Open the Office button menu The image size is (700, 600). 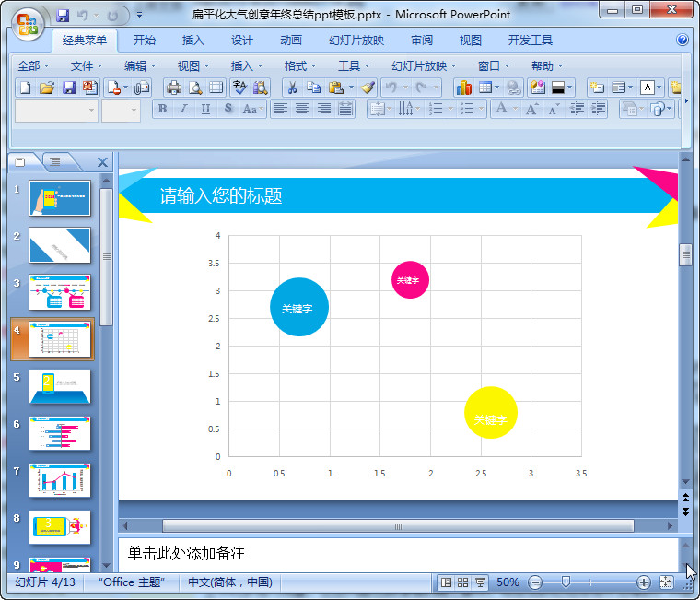pyautogui.click(x=28, y=23)
